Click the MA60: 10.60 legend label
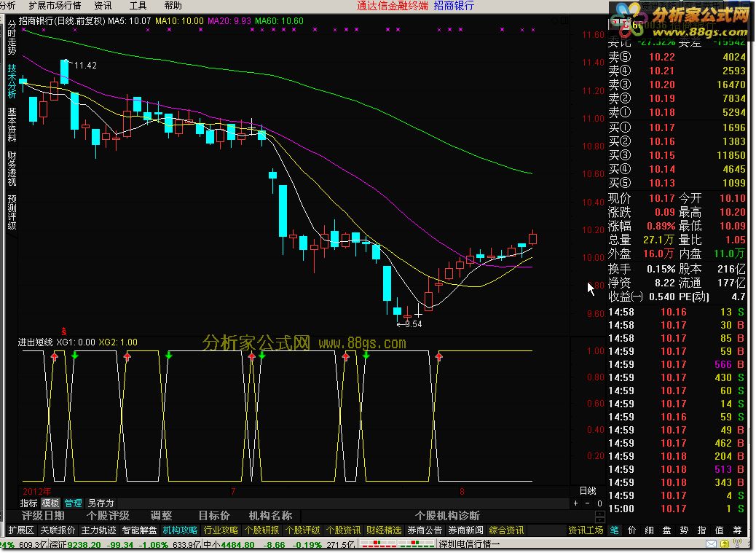 (x=279, y=21)
